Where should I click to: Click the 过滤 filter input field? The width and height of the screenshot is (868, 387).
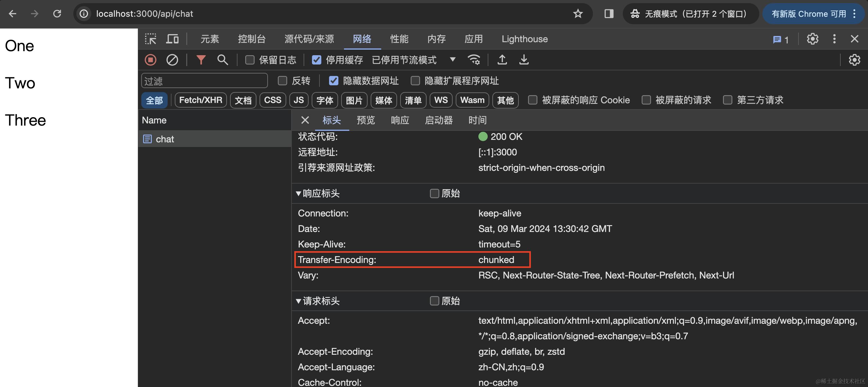(205, 81)
